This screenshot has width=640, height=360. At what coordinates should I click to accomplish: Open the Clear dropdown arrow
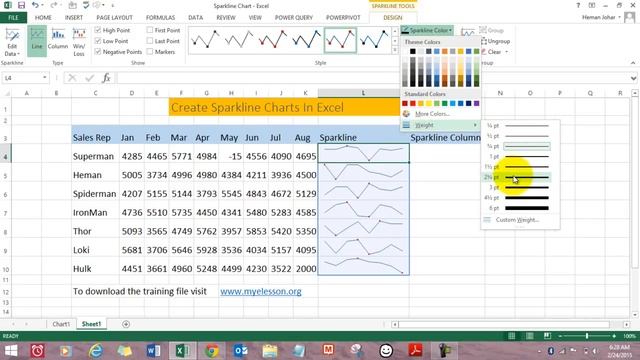(x=507, y=52)
